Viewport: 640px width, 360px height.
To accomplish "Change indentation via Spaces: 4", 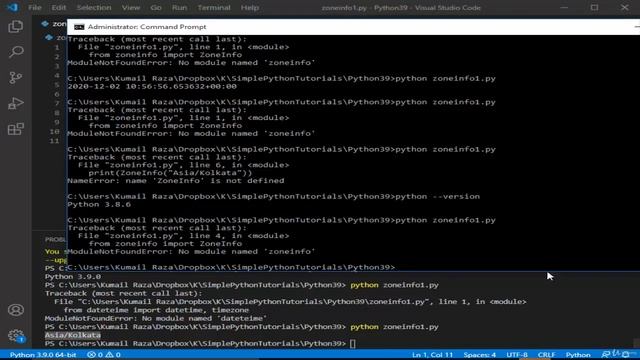I will click(480, 355).
